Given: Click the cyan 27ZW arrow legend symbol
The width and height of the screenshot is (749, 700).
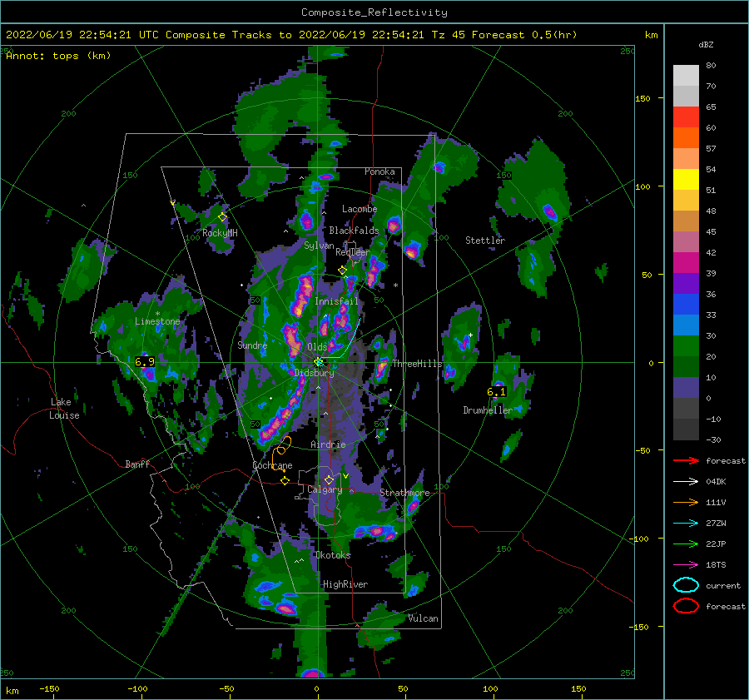Looking at the screenshot, I should point(686,524).
